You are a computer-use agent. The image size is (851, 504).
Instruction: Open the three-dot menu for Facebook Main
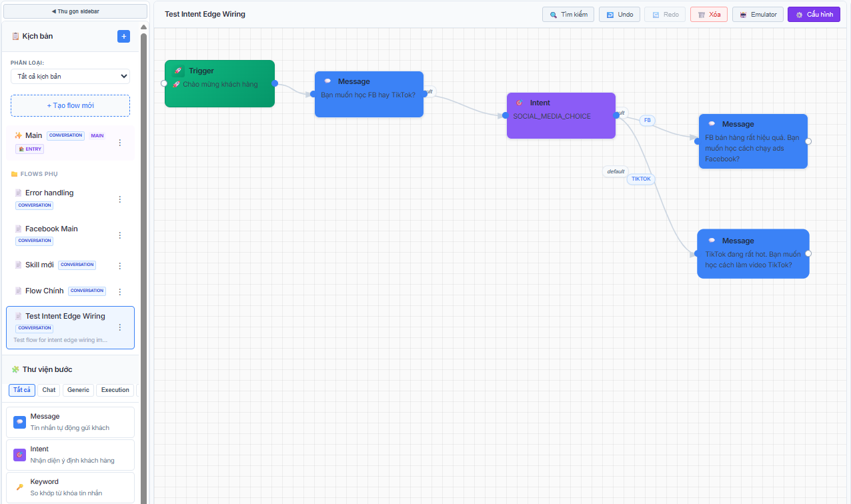[120, 235]
